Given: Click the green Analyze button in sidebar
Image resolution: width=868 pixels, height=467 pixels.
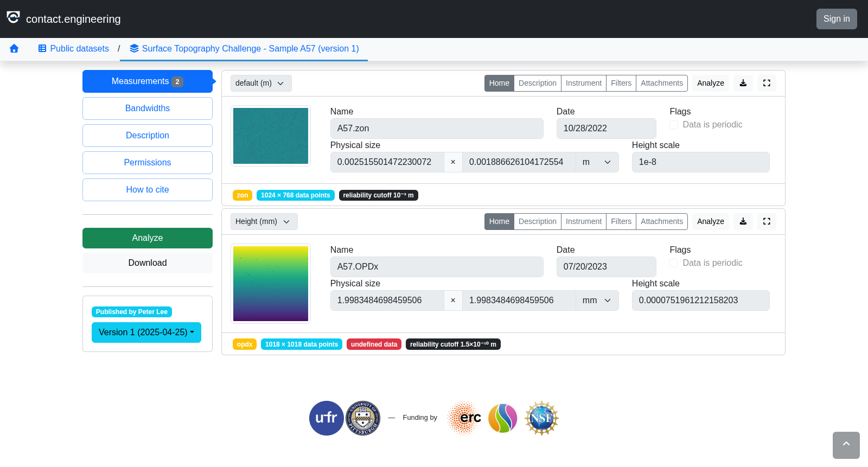Looking at the screenshot, I should click(x=148, y=238).
